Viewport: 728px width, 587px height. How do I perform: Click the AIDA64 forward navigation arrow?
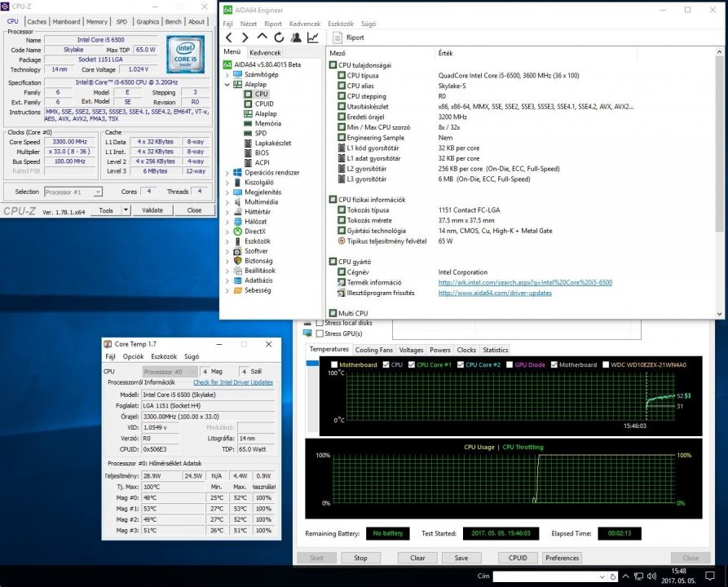[245, 38]
